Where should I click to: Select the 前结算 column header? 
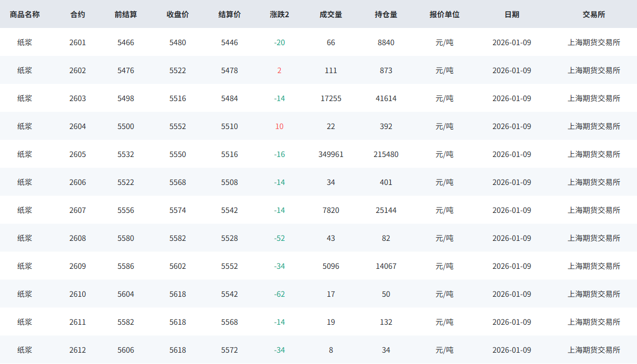(126, 15)
